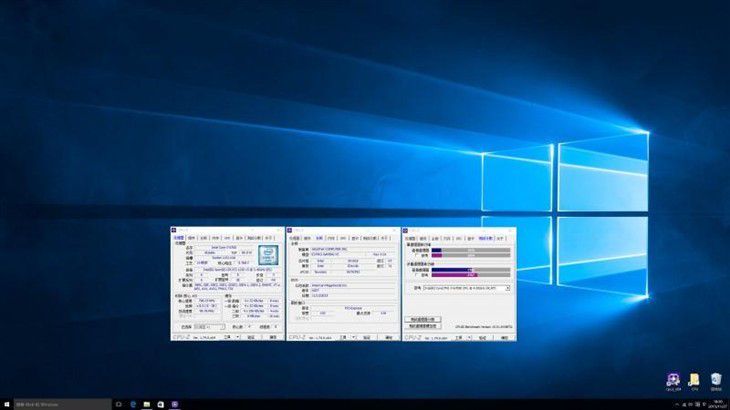Switch to the About tab in the left CPU-Z window
730x410 pixels.
pyautogui.click(x=269, y=238)
